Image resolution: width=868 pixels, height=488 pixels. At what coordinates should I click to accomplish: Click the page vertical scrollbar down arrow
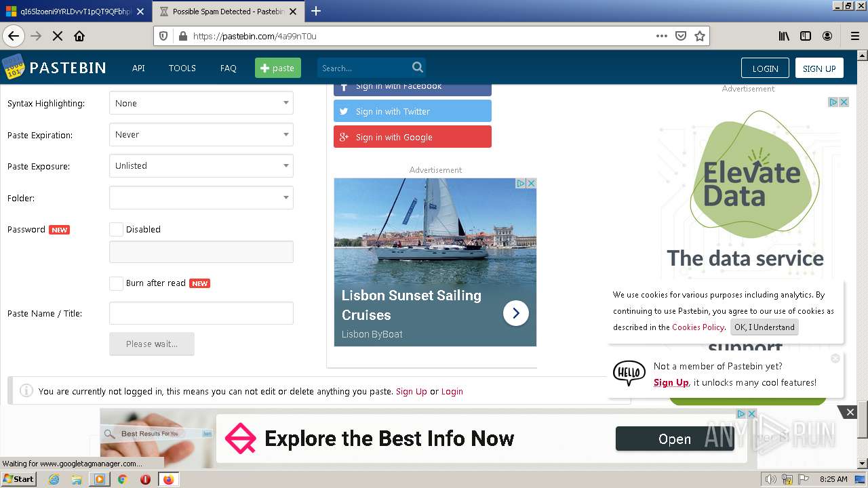[863, 464]
